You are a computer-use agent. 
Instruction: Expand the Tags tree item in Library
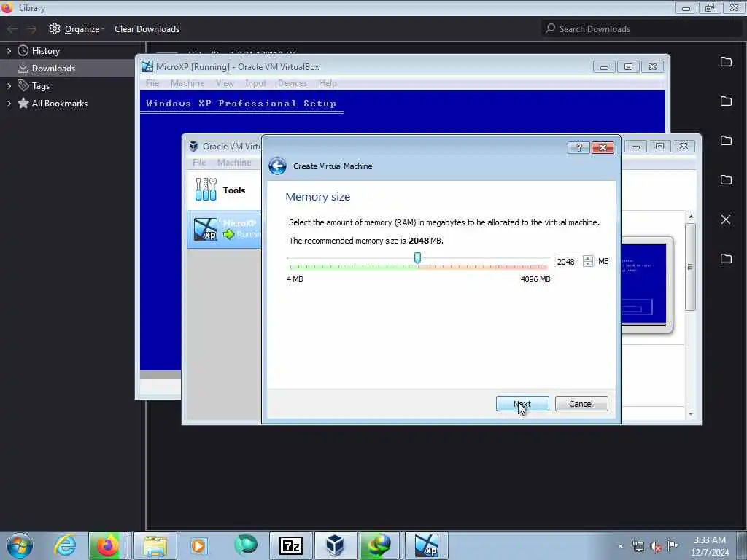click(x=9, y=86)
